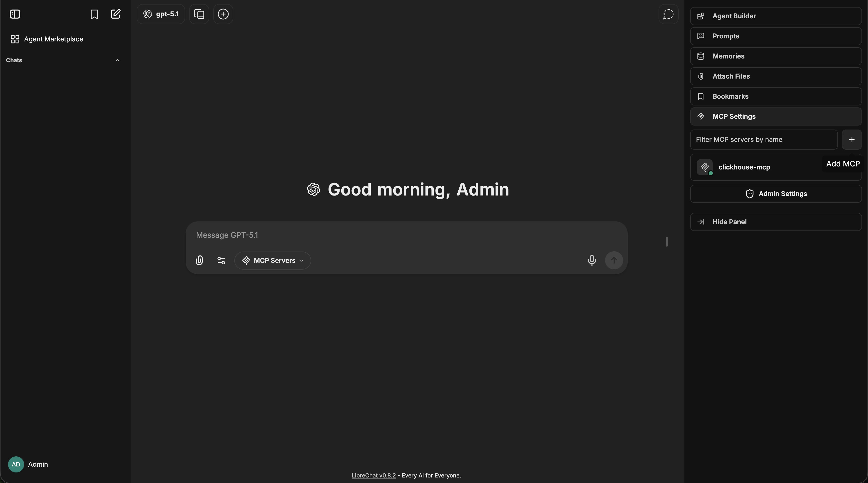
Task: Open the Agent Marketplace
Action: click(x=47, y=39)
